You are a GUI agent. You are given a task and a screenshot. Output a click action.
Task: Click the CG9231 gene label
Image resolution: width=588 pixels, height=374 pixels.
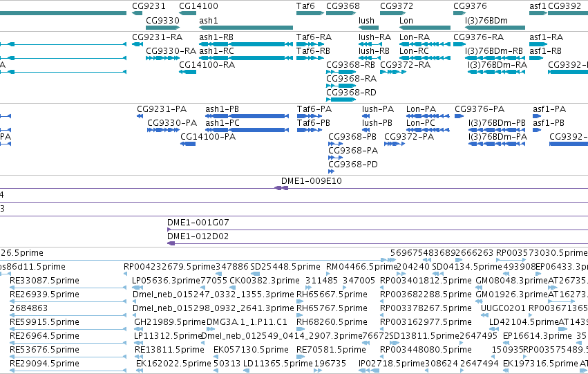[x=149, y=6]
